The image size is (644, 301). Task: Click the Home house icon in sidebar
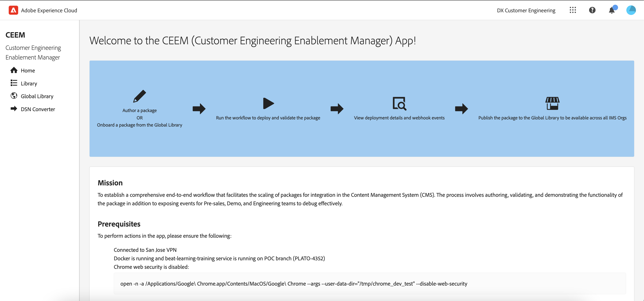[14, 70]
